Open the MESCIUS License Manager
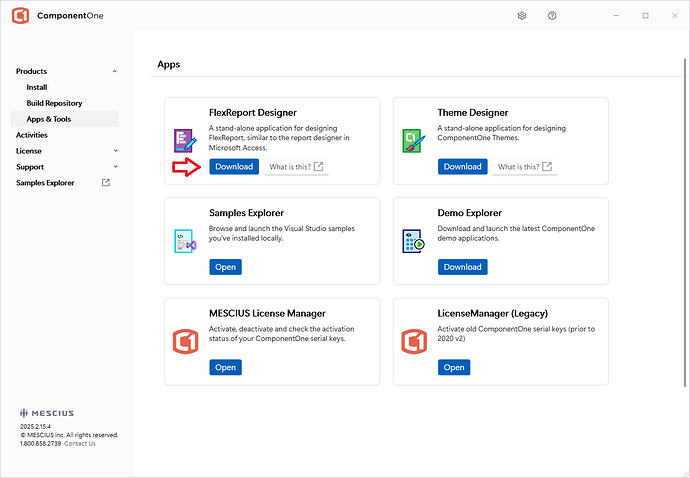Screen dimensions: 690x478 click(x=225, y=367)
